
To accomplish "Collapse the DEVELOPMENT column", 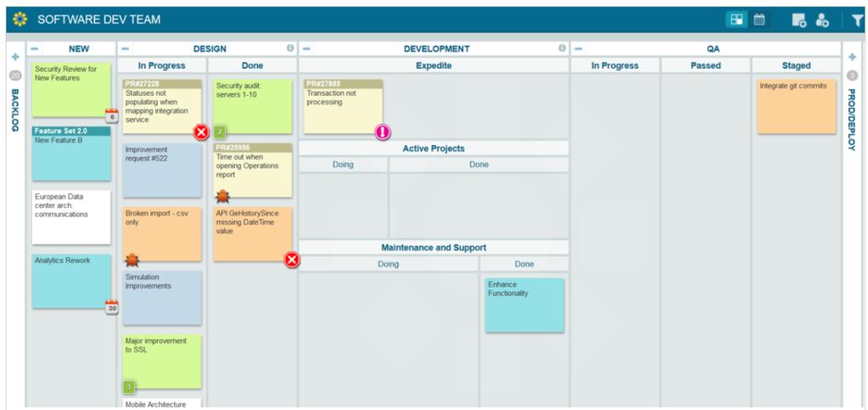I will (x=306, y=48).
